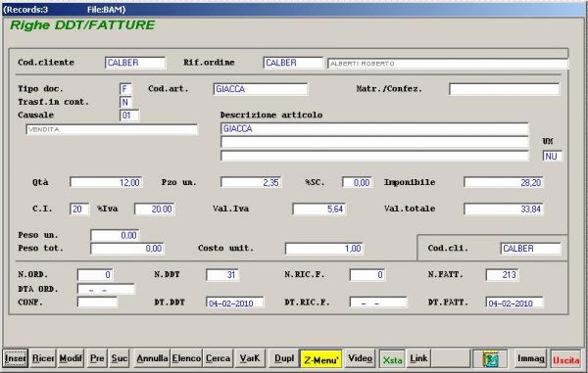Click the N.RIC.F. field
The image size is (588, 373).
tap(367, 274)
